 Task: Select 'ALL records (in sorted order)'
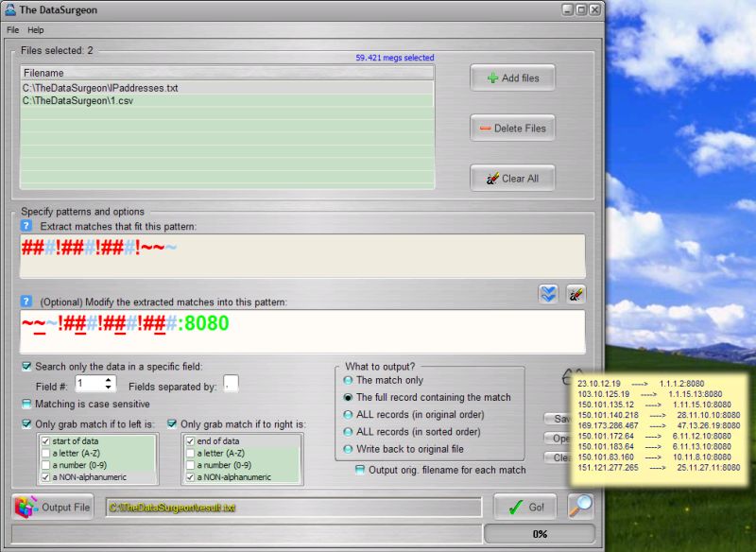tap(348, 432)
